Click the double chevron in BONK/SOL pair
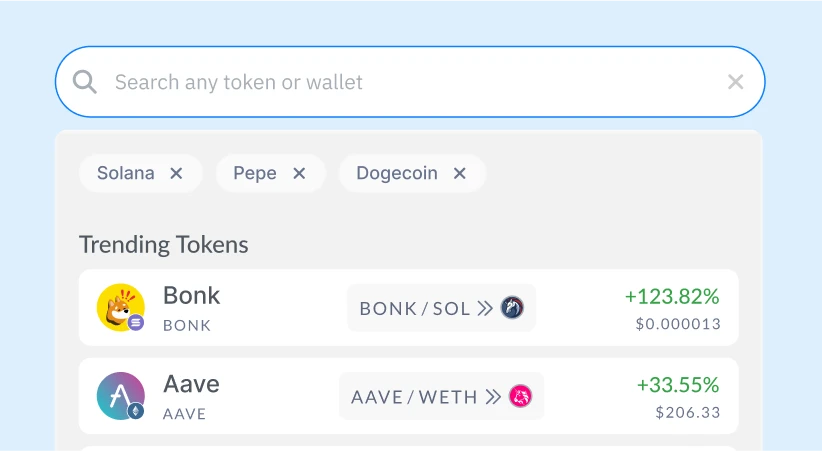 coord(485,308)
